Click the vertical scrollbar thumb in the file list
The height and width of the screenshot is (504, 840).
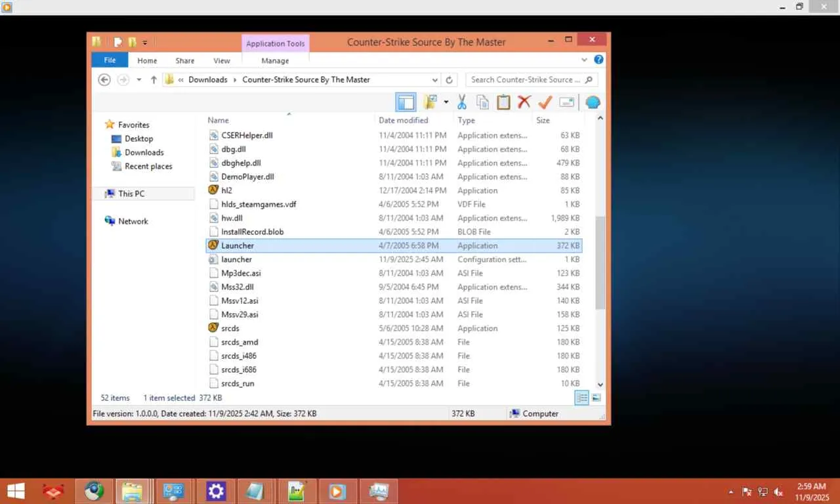point(600,262)
